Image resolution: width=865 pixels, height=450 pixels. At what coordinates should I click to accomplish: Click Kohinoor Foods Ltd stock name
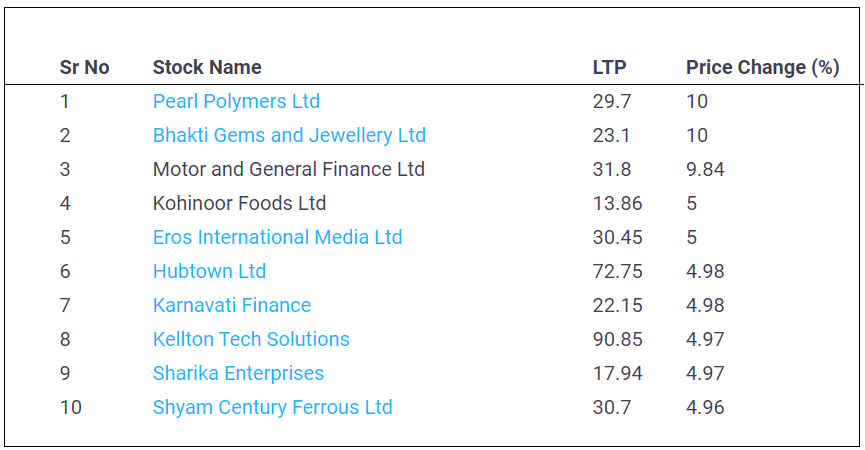coord(239,203)
